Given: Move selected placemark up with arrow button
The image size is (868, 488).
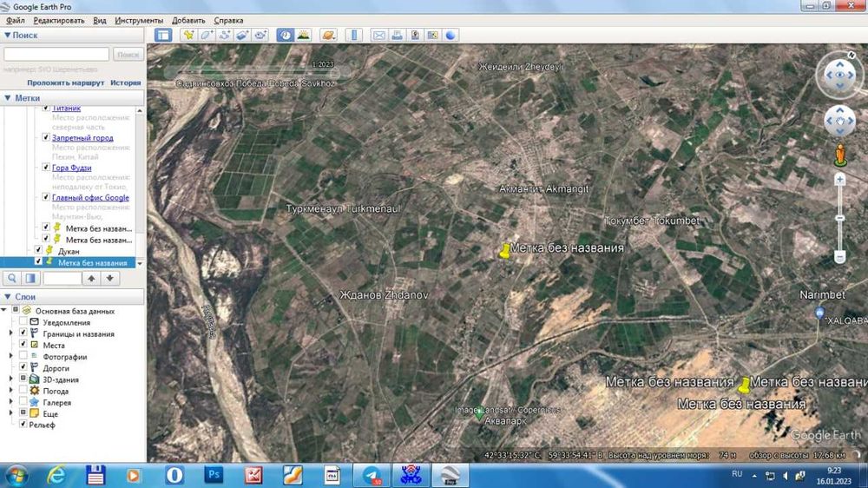Looking at the screenshot, I should pos(91,278).
